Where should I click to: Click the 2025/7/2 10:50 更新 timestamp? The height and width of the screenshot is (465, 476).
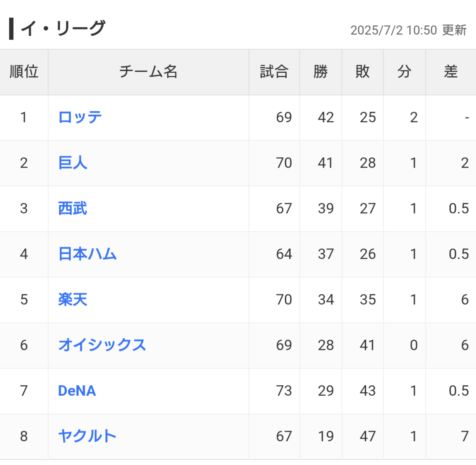click(408, 30)
